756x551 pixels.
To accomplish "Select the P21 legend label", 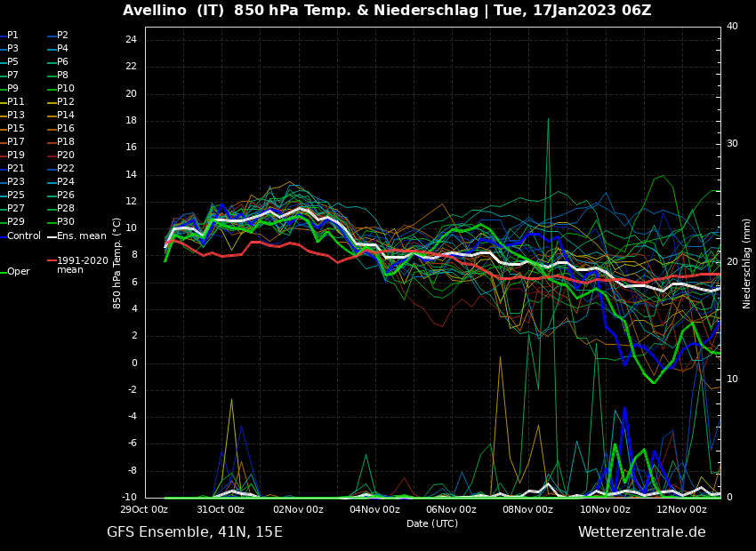I will pos(16,169).
